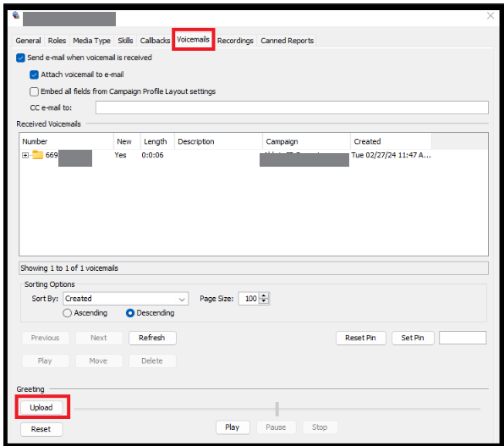This screenshot has height=446, width=504.
Task: Open the Sort By Created dropdown
Action: point(126,299)
